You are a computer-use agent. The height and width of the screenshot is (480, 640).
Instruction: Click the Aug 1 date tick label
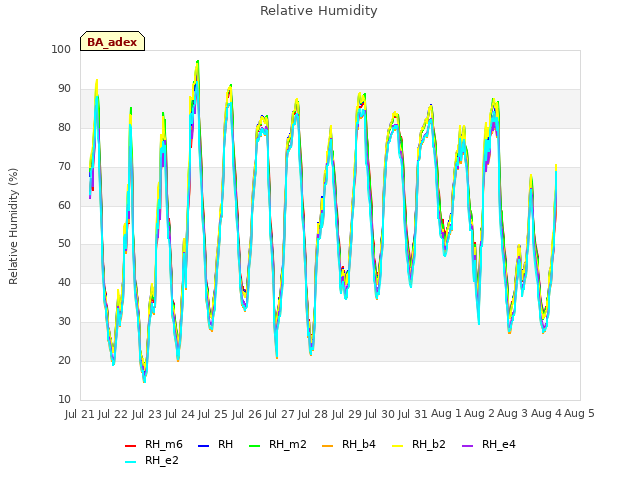(446, 414)
